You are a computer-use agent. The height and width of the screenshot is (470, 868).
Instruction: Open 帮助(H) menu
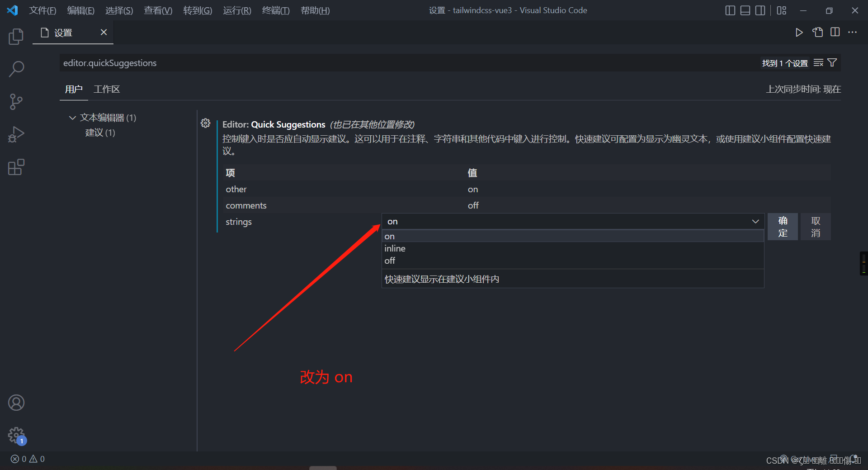pyautogui.click(x=315, y=10)
